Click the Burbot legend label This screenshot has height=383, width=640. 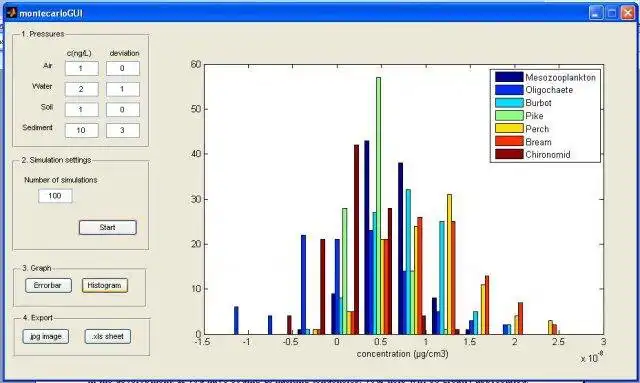pos(538,103)
